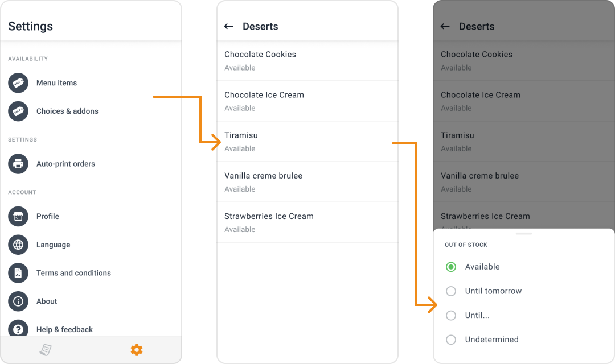Select the Choices & addons icon
This screenshot has height=364, width=615.
click(18, 111)
